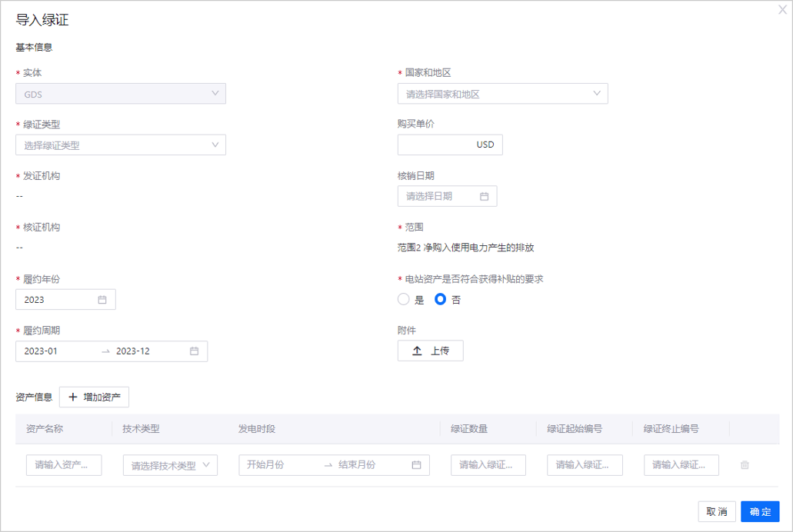Click 绿证数量 input field
Viewport: 793px width, 532px height.
[x=488, y=465]
